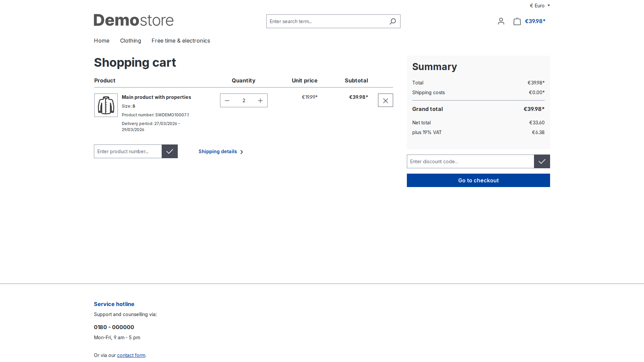The height and width of the screenshot is (362, 644).
Task: Open Free time & electronics category
Action: click(x=181, y=41)
